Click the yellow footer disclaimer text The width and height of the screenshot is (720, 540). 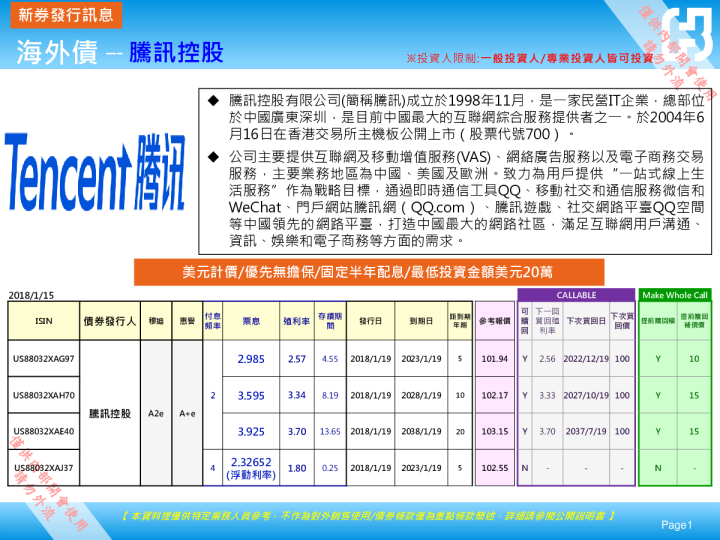click(367, 516)
